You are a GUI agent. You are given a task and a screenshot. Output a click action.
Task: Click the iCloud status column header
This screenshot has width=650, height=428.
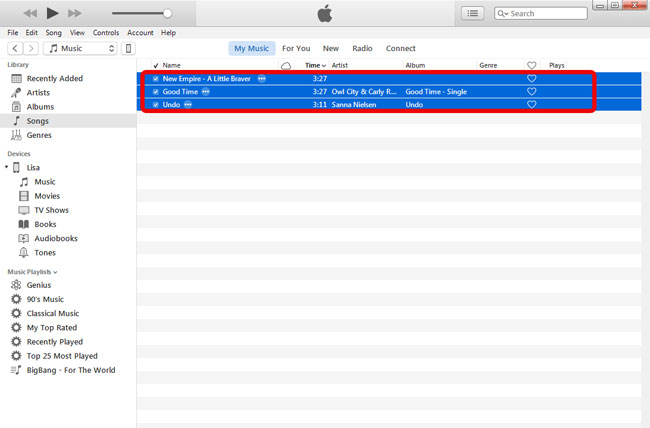(x=286, y=66)
